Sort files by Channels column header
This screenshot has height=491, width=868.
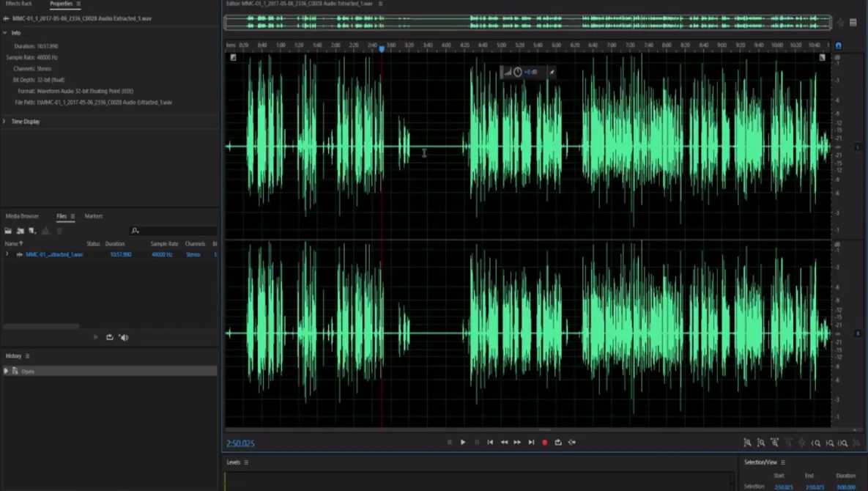(x=195, y=243)
